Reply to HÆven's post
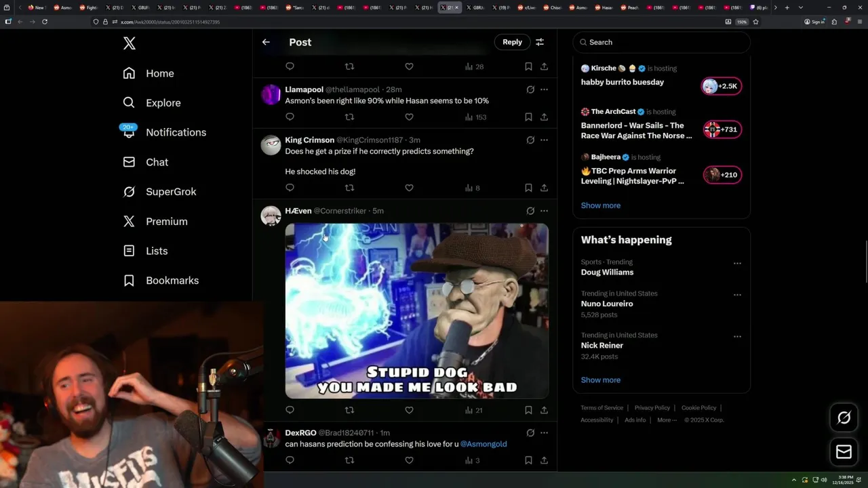 (290, 410)
